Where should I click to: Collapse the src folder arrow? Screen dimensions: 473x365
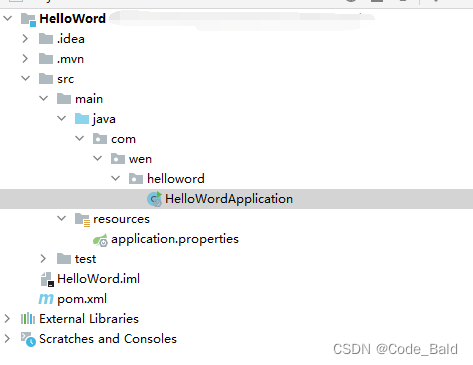[x=25, y=78]
